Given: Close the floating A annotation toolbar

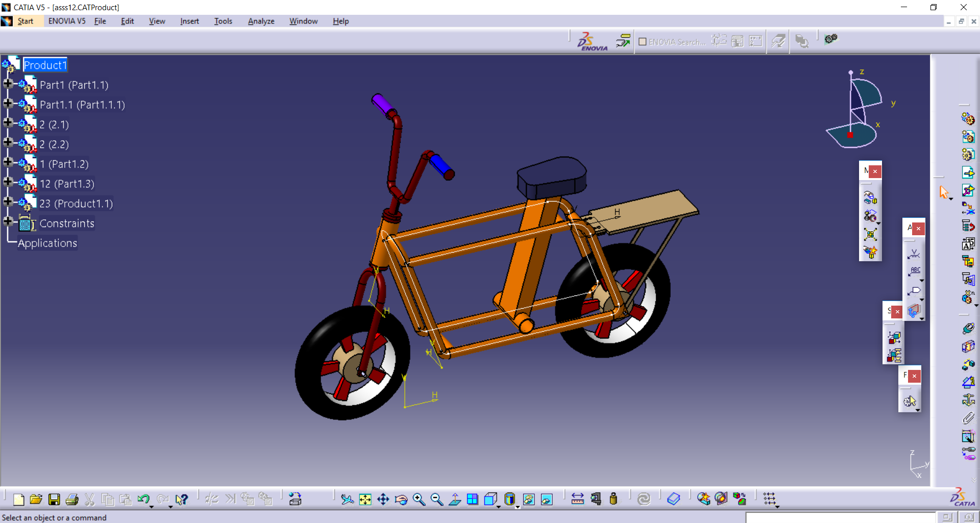Looking at the screenshot, I should [918, 229].
